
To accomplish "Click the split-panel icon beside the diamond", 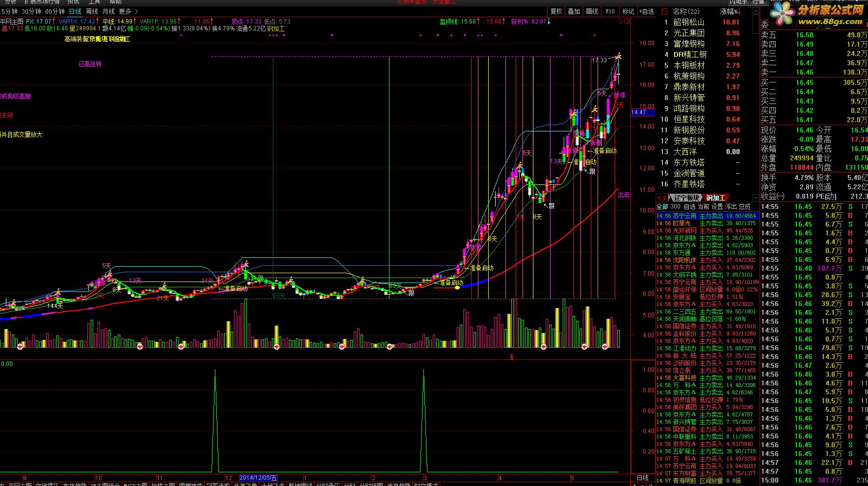I will [627, 22].
